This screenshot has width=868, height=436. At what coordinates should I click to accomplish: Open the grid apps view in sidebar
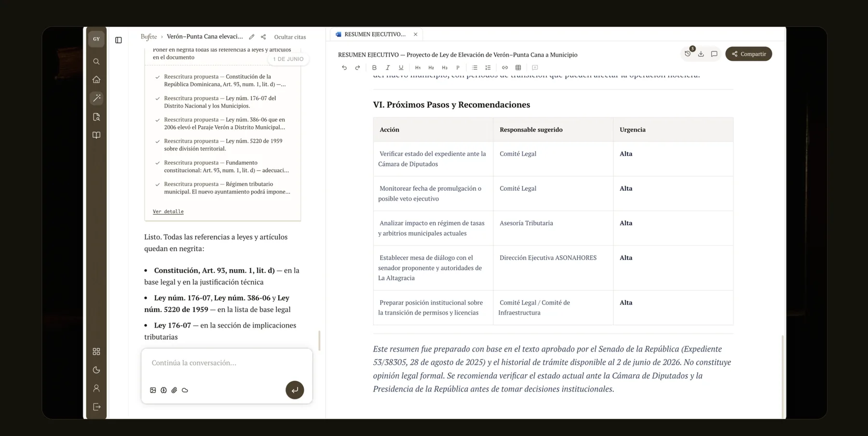click(96, 352)
